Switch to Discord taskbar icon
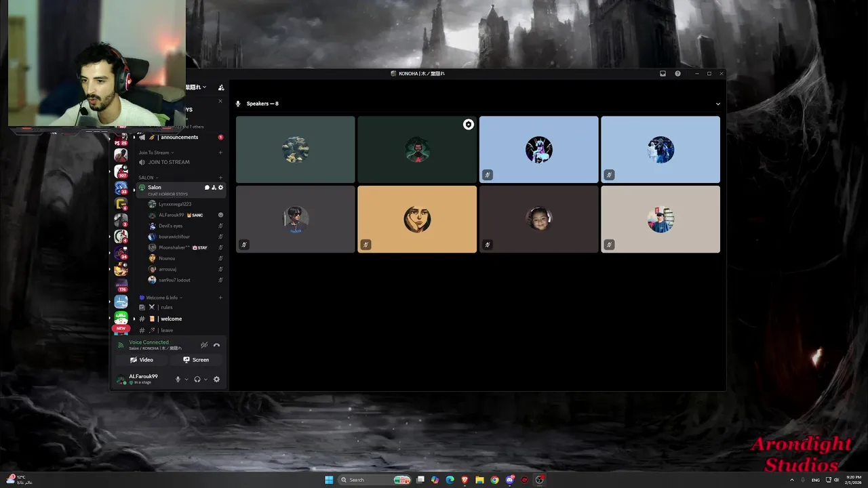 510,480
